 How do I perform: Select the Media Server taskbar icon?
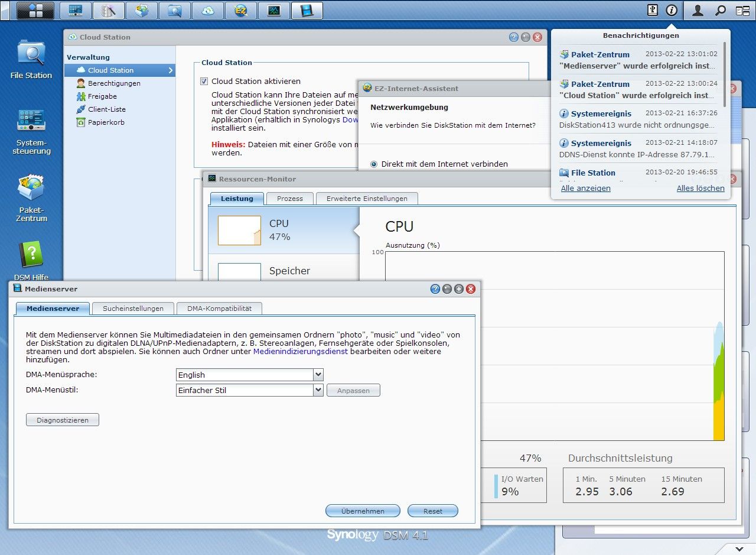tap(307, 10)
